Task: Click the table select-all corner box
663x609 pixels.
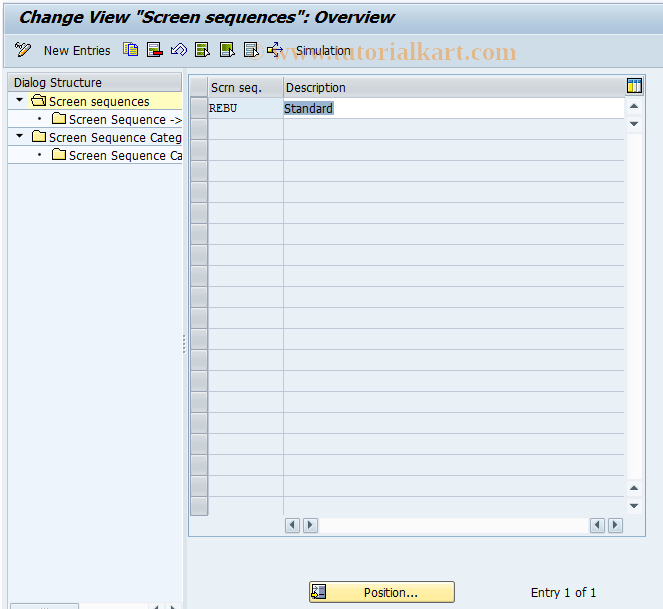Action: click(199, 88)
